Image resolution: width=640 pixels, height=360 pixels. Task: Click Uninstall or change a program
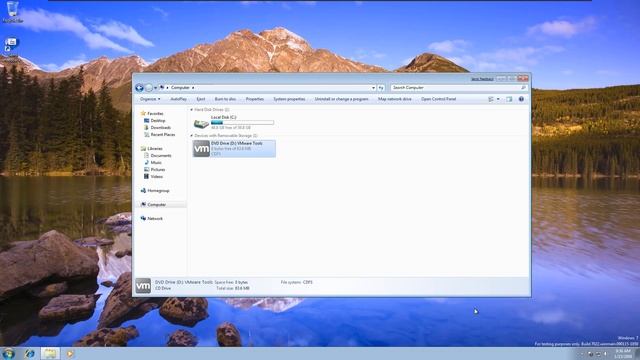[341, 99]
